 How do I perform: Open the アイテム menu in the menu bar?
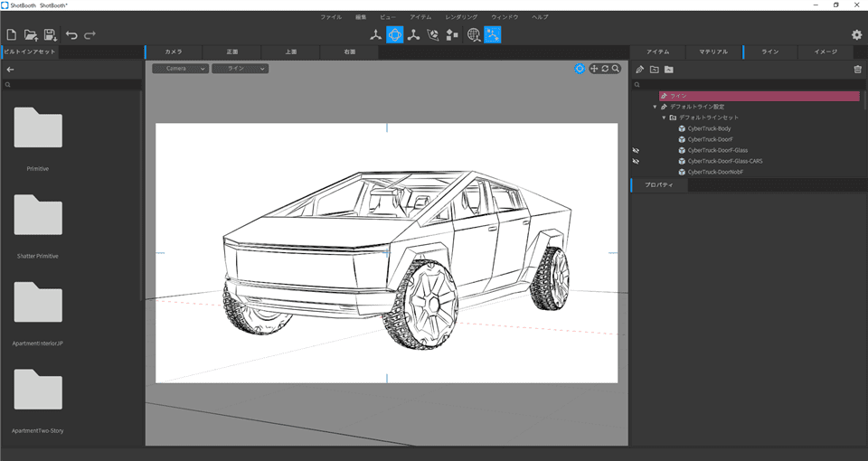click(420, 17)
